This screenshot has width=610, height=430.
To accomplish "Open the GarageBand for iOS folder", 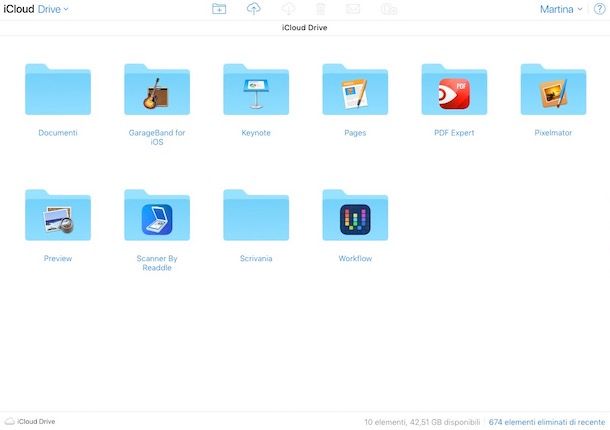I will tap(157, 90).
